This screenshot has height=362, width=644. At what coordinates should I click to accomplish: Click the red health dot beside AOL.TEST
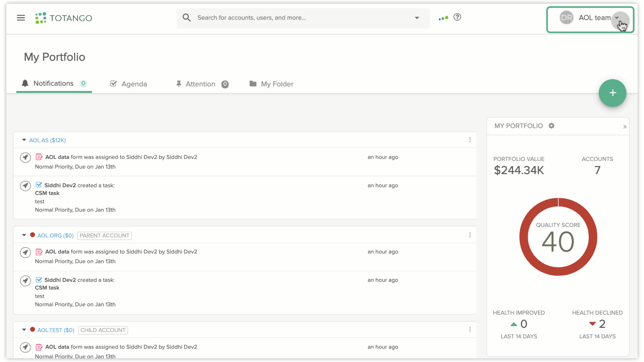tap(33, 329)
